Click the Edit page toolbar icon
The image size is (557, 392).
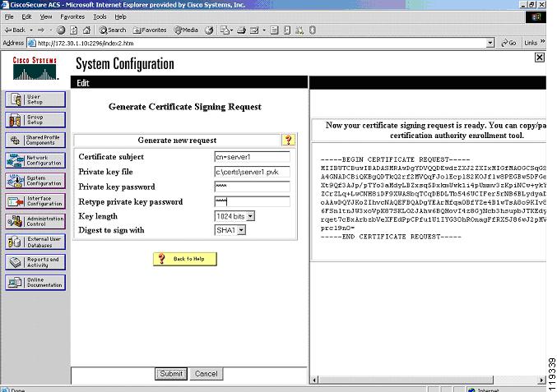[254, 30]
